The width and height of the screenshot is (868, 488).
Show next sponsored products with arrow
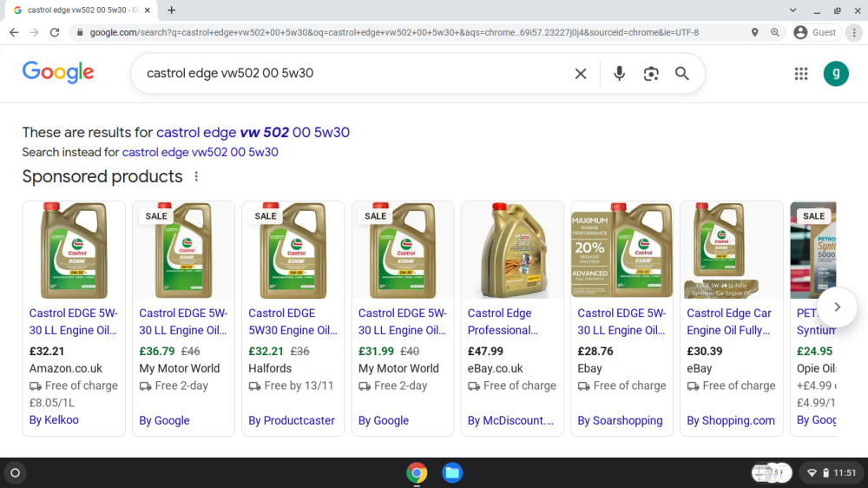pyautogui.click(x=837, y=307)
